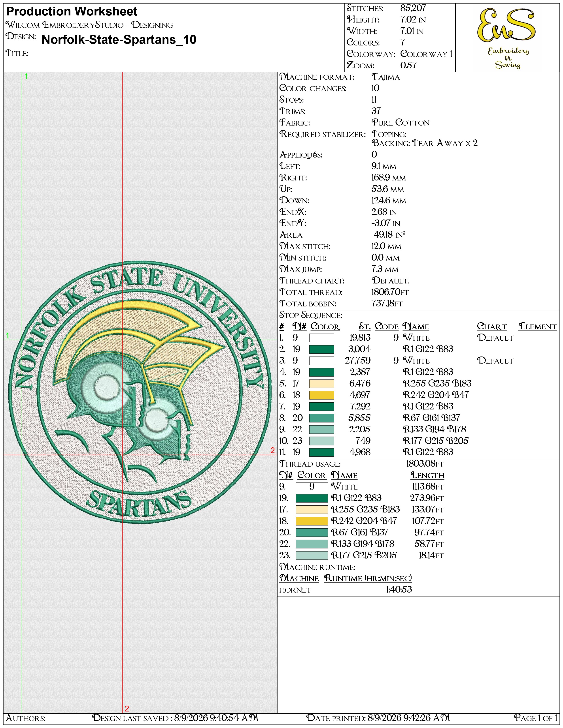The image size is (563, 728).
Task: Click the light teal swatch in stop row 9
Action: click(321, 430)
